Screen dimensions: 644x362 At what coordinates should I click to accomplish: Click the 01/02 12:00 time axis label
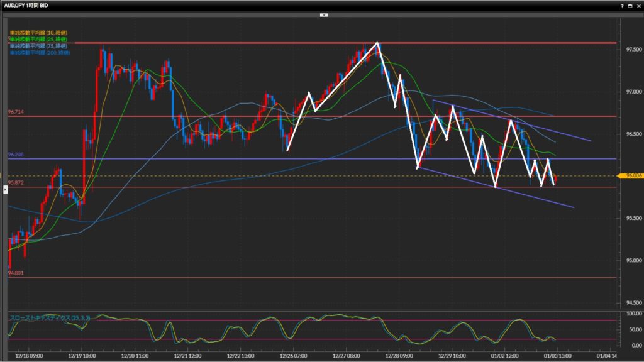tap(504, 354)
